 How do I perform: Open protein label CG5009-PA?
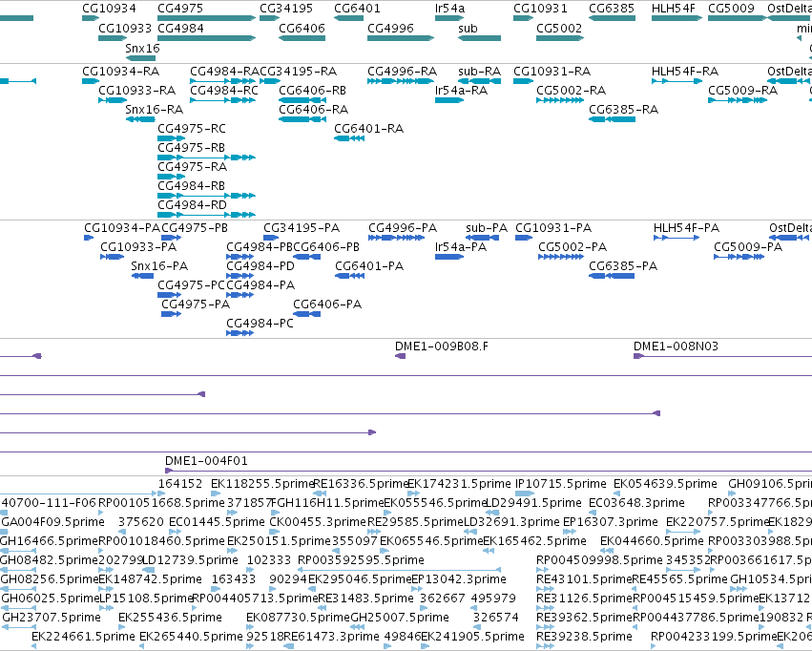coord(748,247)
